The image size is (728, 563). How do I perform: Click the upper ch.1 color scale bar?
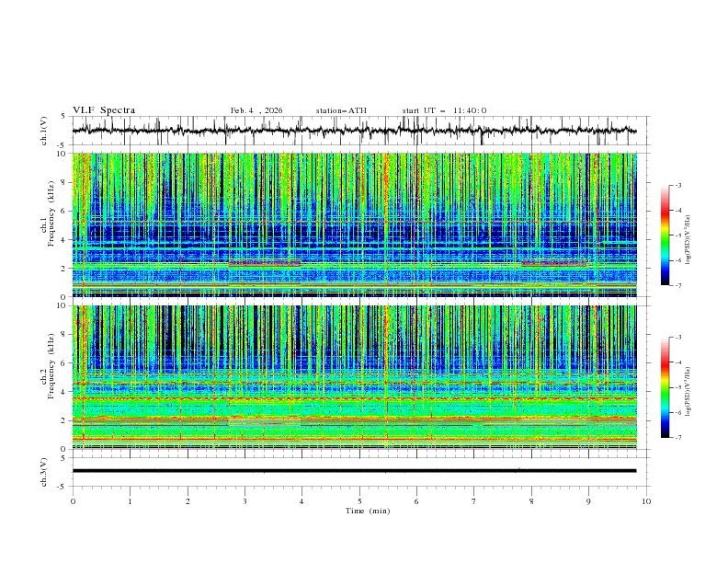coord(665,236)
